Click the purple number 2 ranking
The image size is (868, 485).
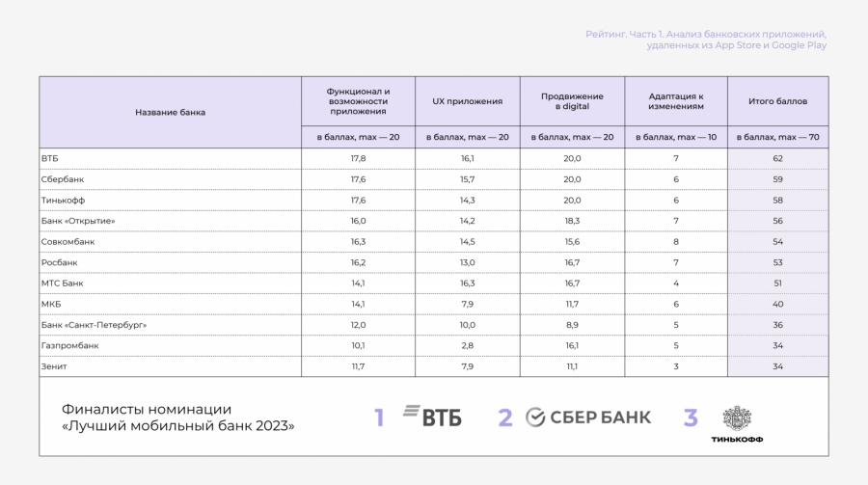pyautogui.click(x=504, y=418)
